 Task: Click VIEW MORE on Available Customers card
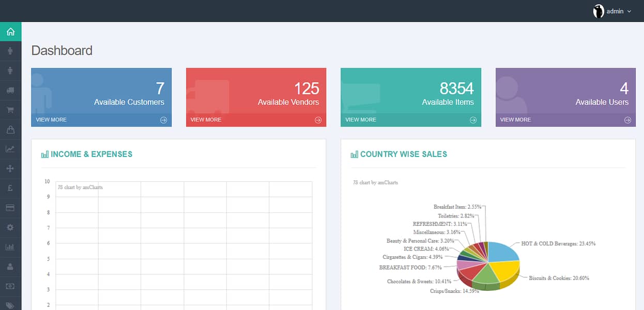coord(51,120)
